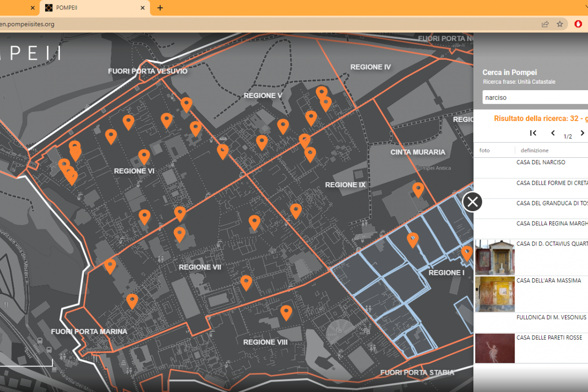Screen dimensions: 588x392
Task: Click the map pin in Regione VIII
Action: click(x=286, y=313)
